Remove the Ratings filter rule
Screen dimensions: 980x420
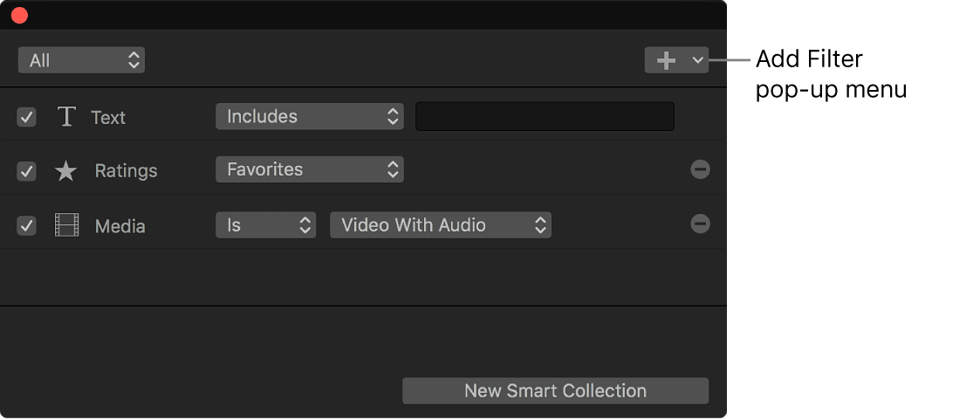click(700, 169)
